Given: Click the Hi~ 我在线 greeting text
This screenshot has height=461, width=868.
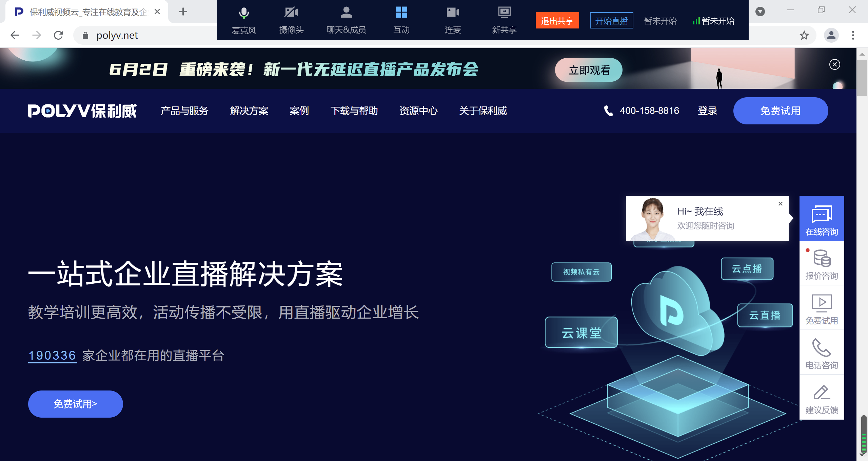Looking at the screenshot, I should 700,211.
